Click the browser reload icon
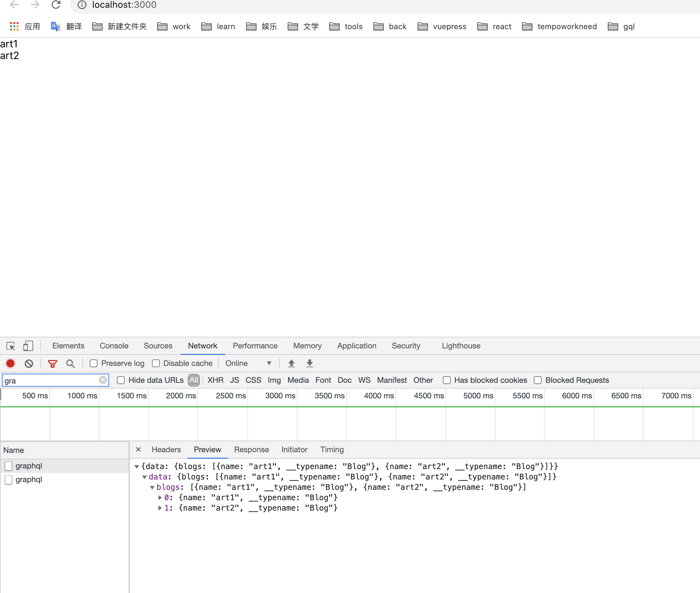Screen dimensions: 700x593 (x=56, y=5)
